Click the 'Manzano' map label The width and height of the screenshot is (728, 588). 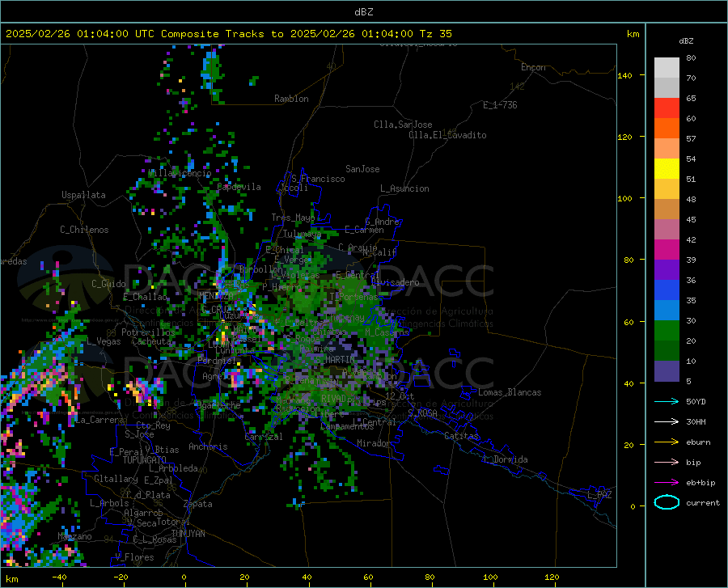[74, 536]
